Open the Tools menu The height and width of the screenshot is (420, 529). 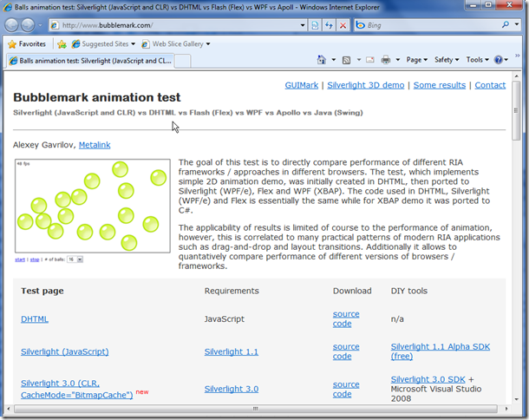(477, 60)
